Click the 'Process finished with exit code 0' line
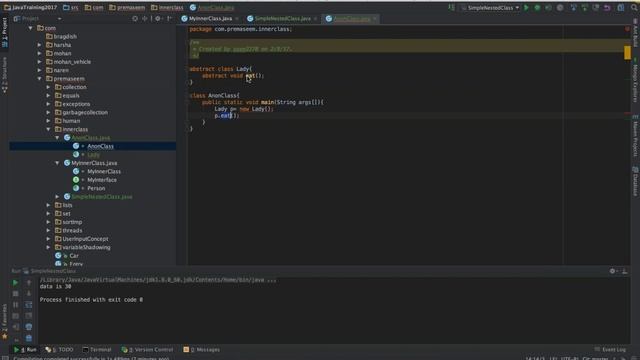The width and height of the screenshot is (640, 360). [91, 300]
